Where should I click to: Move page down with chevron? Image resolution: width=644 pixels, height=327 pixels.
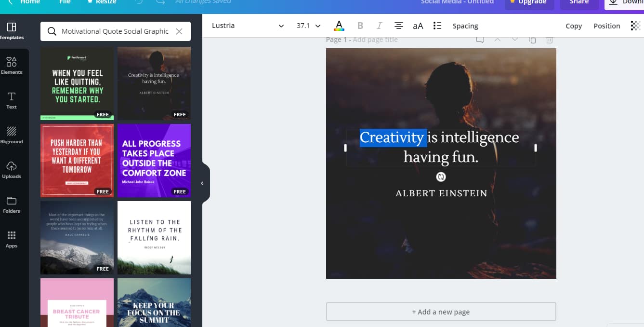(x=515, y=40)
